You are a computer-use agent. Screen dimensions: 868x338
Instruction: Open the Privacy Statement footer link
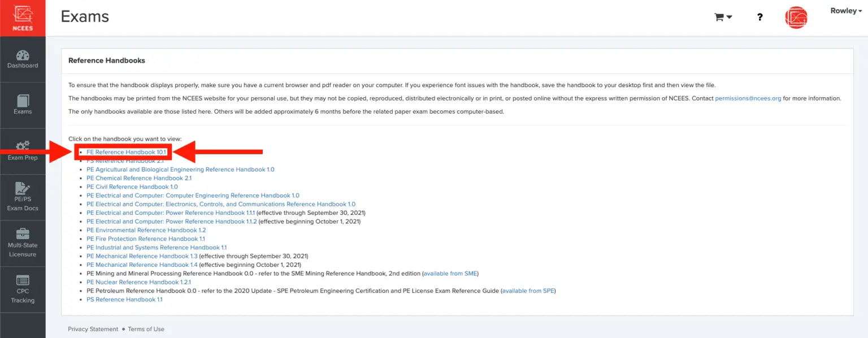click(x=93, y=329)
